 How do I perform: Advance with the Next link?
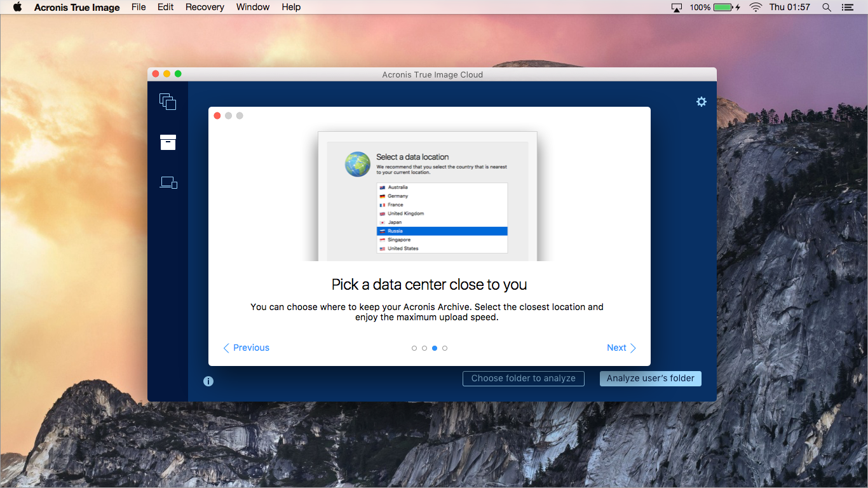621,348
